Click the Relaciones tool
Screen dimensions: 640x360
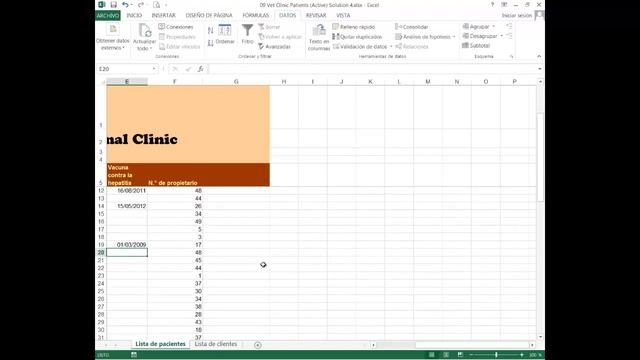(x=411, y=47)
